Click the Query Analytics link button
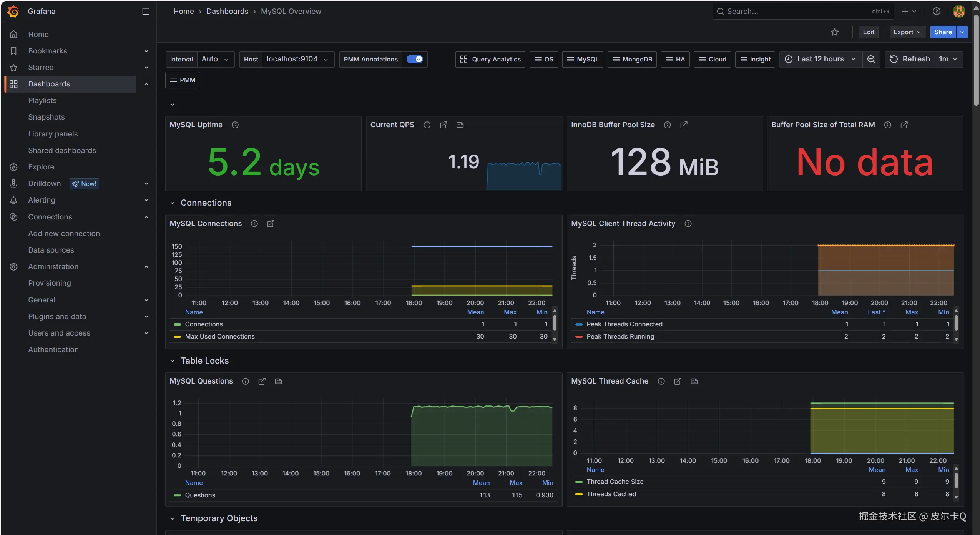 490,59
